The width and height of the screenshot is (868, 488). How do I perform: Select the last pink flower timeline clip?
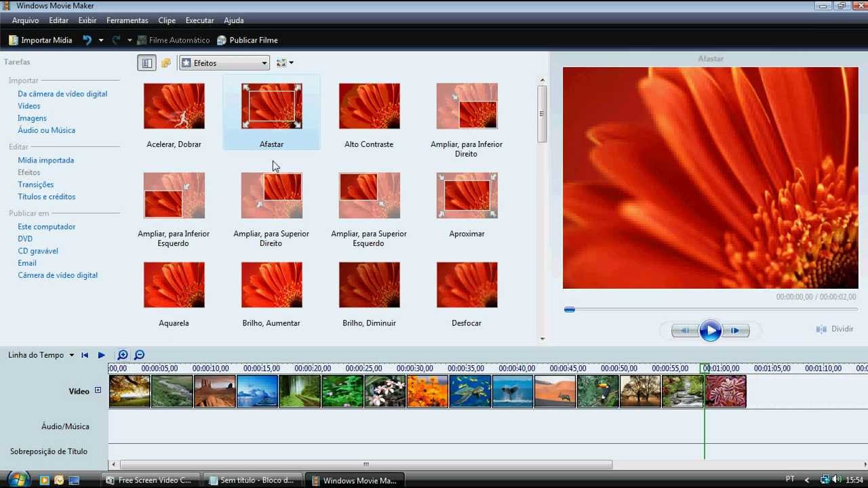[726, 392]
